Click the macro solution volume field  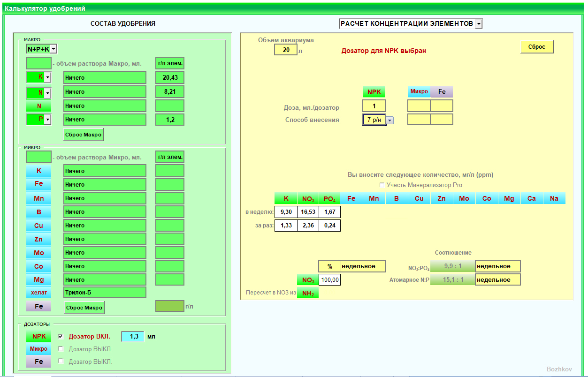click(x=38, y=63)
